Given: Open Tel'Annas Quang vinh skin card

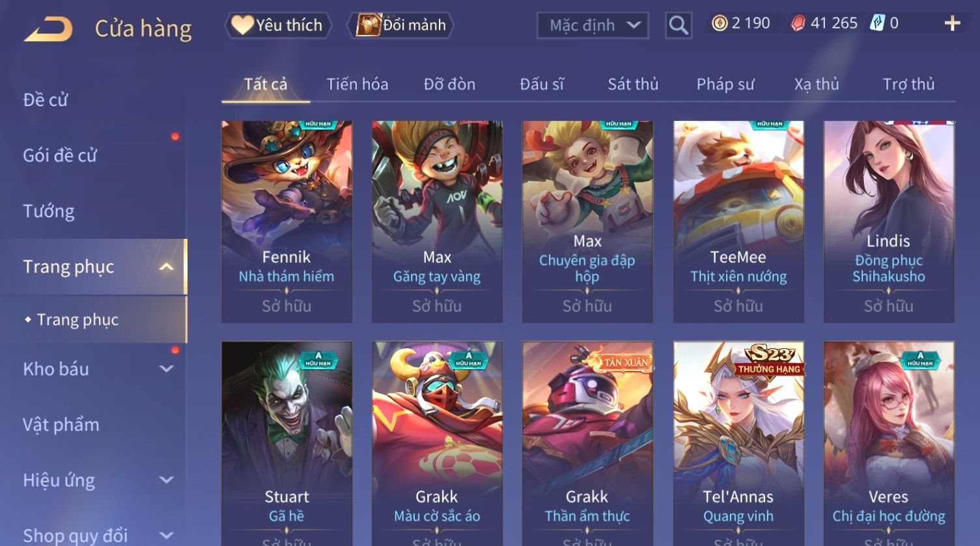Looking at the screenshot, I should (738, 443).
